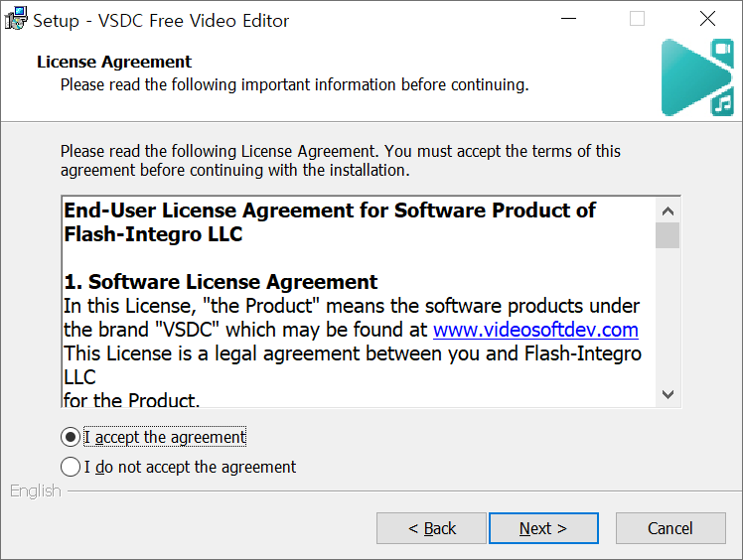The image size is (743, 560).
Task: Click the setup installer icon in title bar
Action: click(x=16, y=20)
